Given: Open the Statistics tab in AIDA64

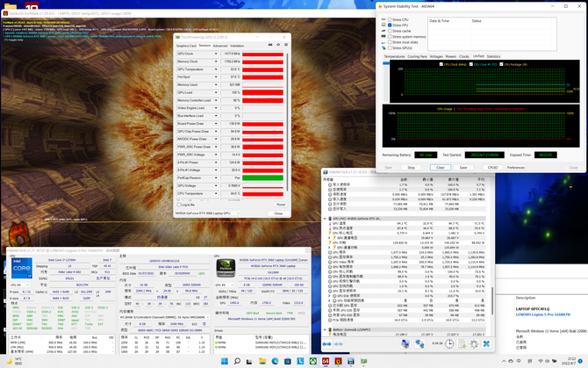Looking at the screenshot, I should (493, 56).
